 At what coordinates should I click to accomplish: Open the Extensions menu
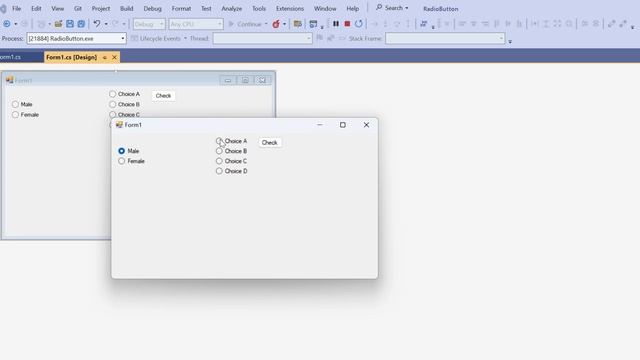point(290,8)
